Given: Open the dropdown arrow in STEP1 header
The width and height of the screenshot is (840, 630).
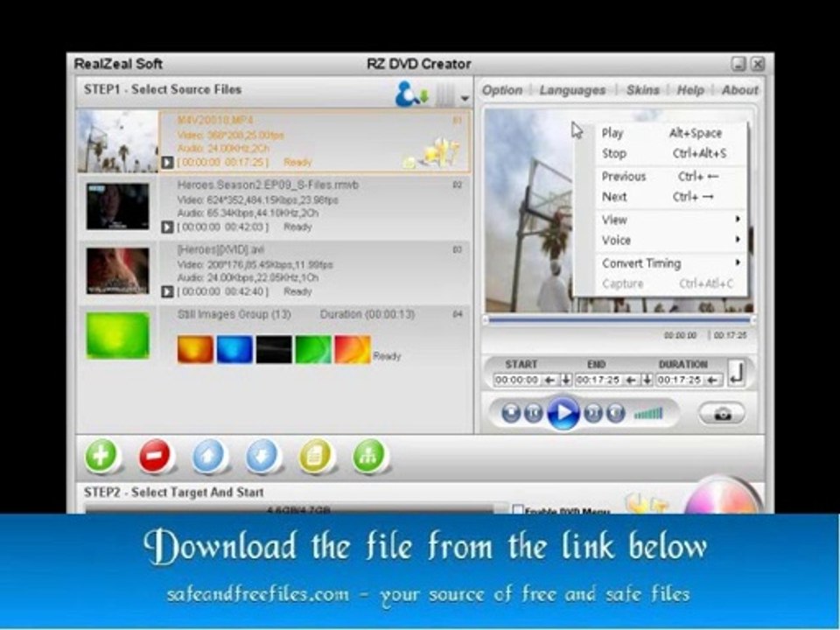Looking at the screenshot, I should click(465, 99).
